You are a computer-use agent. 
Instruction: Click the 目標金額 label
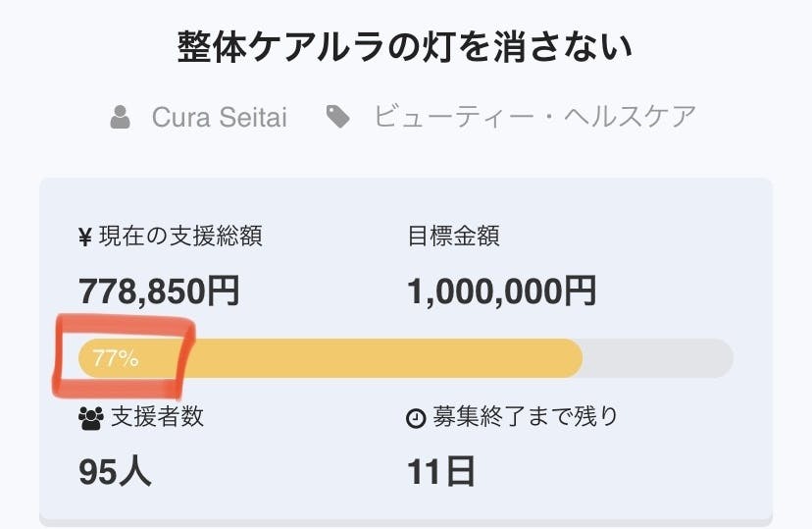[x=453, y=236]
